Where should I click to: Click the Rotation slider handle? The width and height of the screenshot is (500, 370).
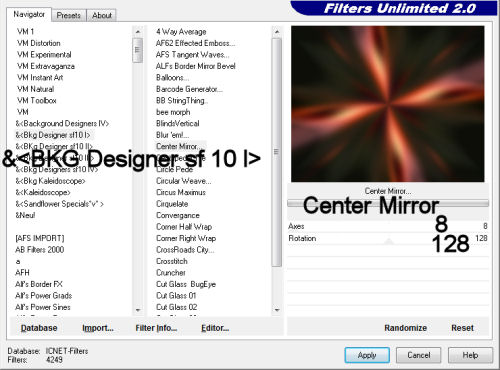388,241
